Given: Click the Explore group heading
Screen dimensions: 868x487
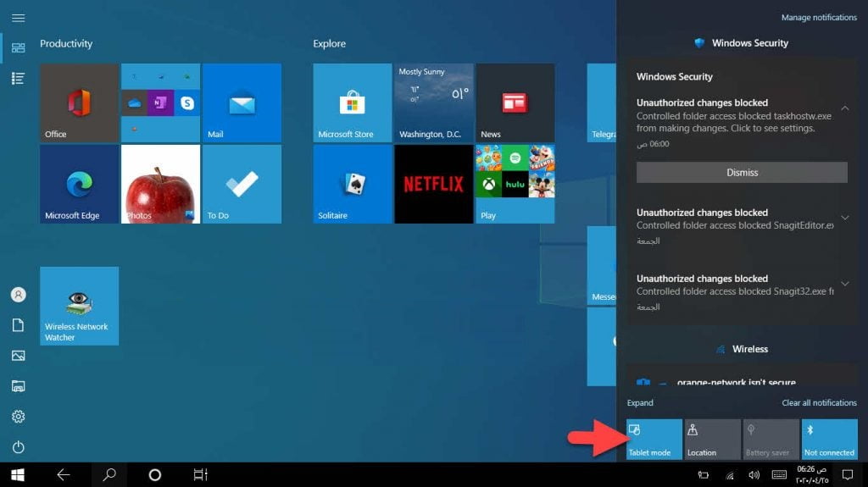Looking at the screenshot, I should click(330, 44).
